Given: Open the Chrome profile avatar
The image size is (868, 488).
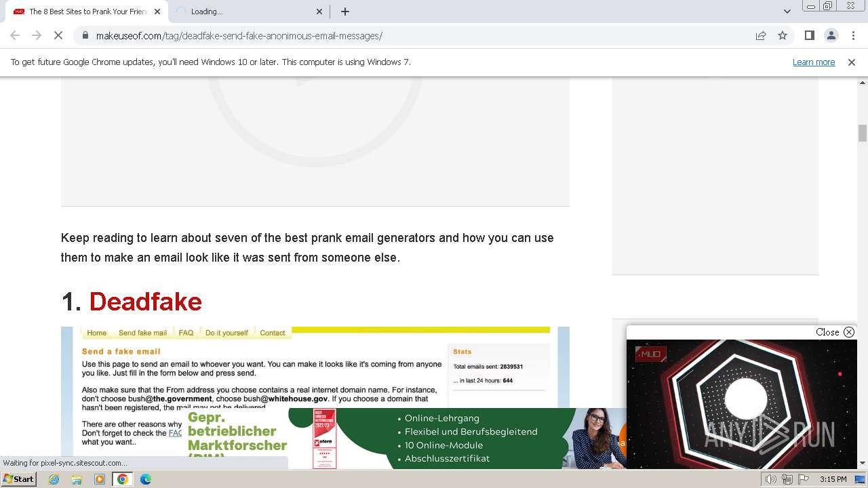Looking at the screenshot, I should tap(831, 36).
